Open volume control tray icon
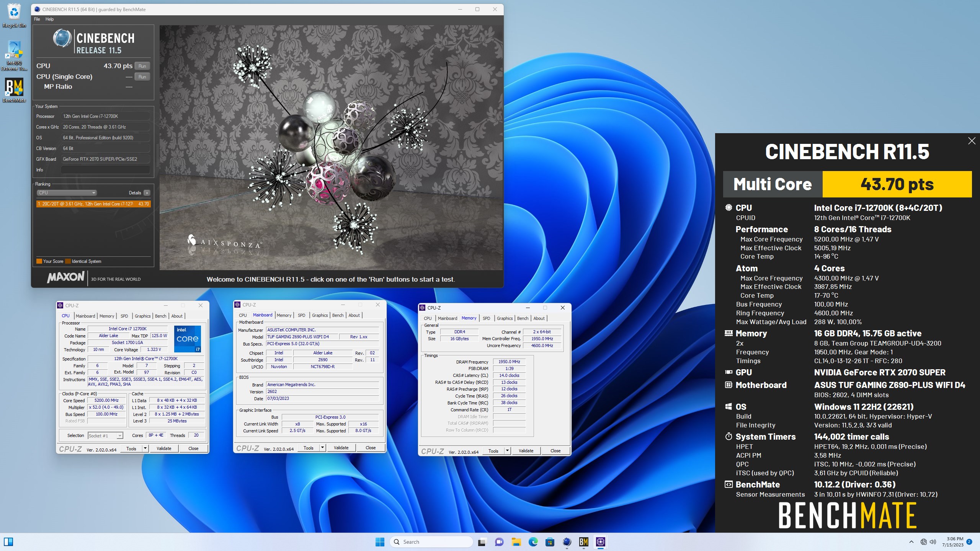Screen dimensions: 980x551 click(x=933, y=542)
